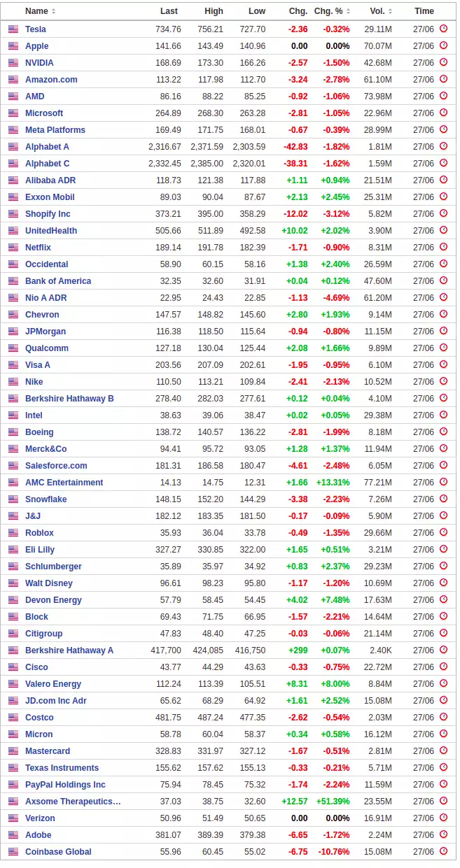
Task: Open the Chevron stock link
Action: click(x=42, y=315)
